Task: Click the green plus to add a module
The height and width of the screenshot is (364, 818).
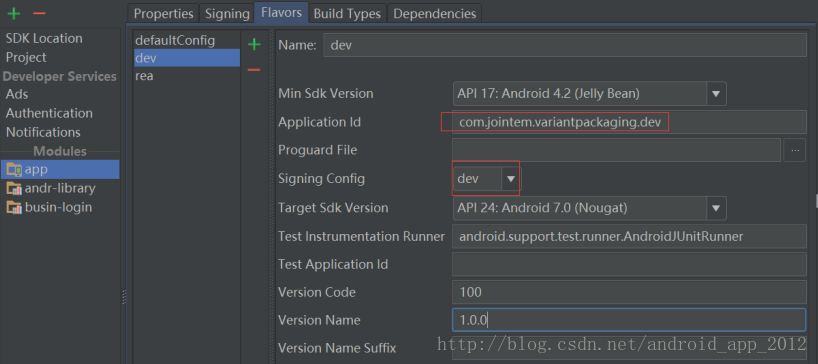Action: click(x=14, y=13)
